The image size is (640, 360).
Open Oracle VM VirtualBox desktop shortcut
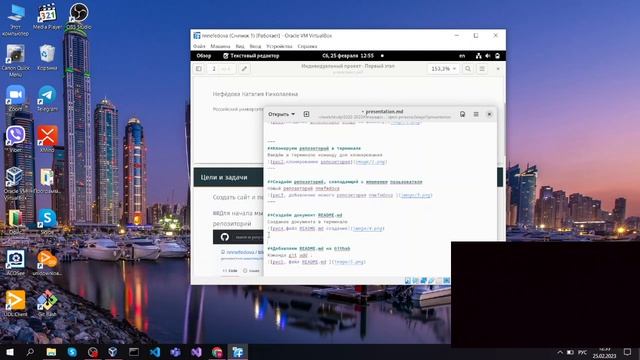point(16,183)
